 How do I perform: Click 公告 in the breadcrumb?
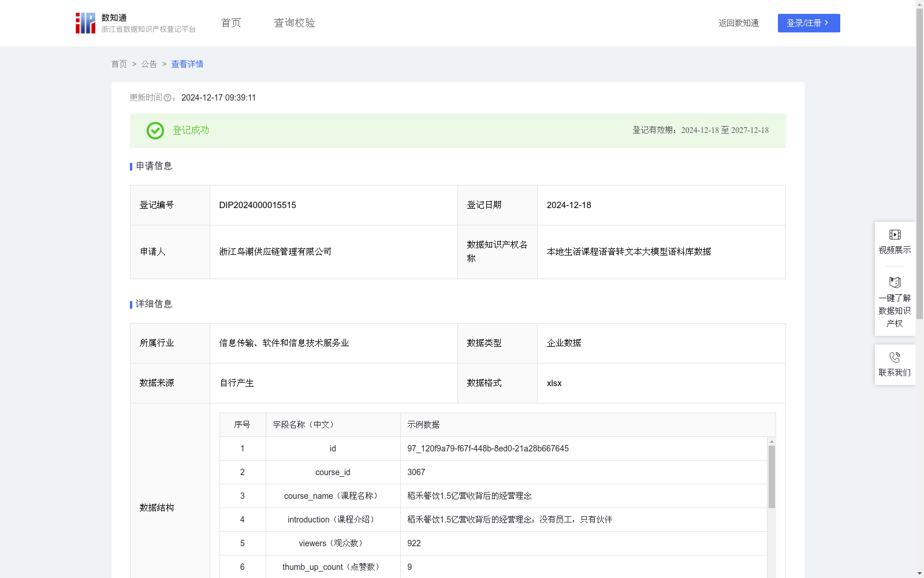coord(149,64)
